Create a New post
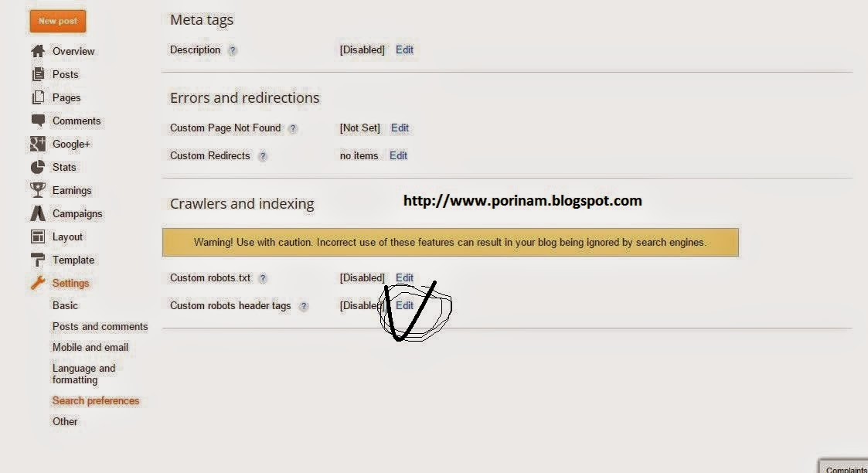868x473 pixels. pos(57,21)
